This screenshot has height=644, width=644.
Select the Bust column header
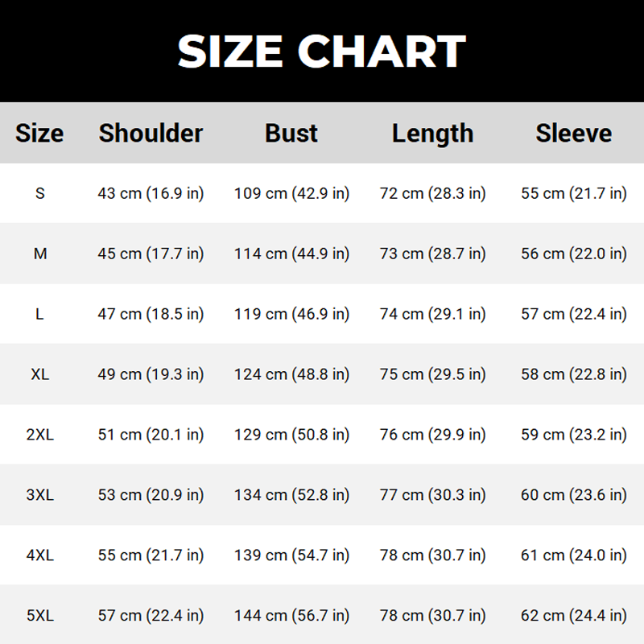[291, 133]
